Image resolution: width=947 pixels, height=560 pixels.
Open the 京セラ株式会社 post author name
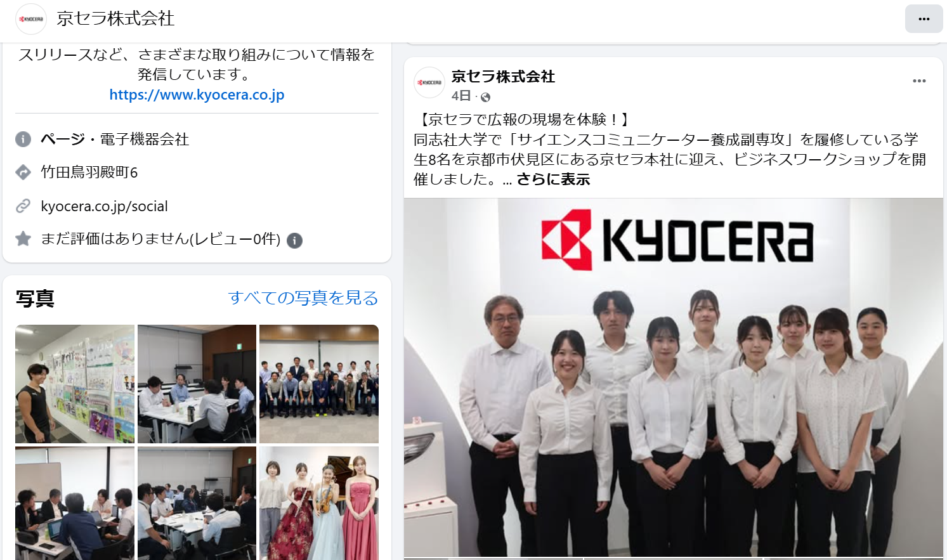(503, 77)
